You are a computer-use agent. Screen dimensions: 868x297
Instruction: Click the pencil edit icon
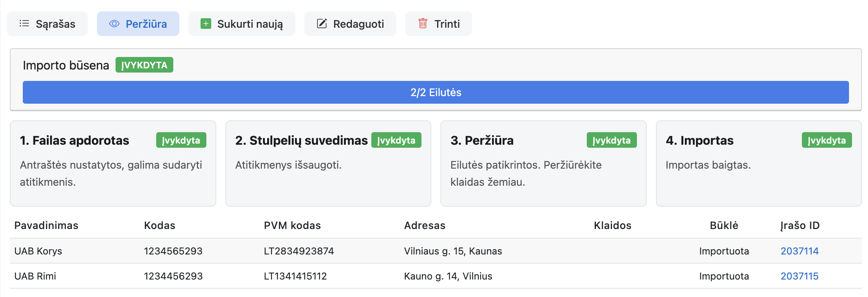tap(322, 24)
